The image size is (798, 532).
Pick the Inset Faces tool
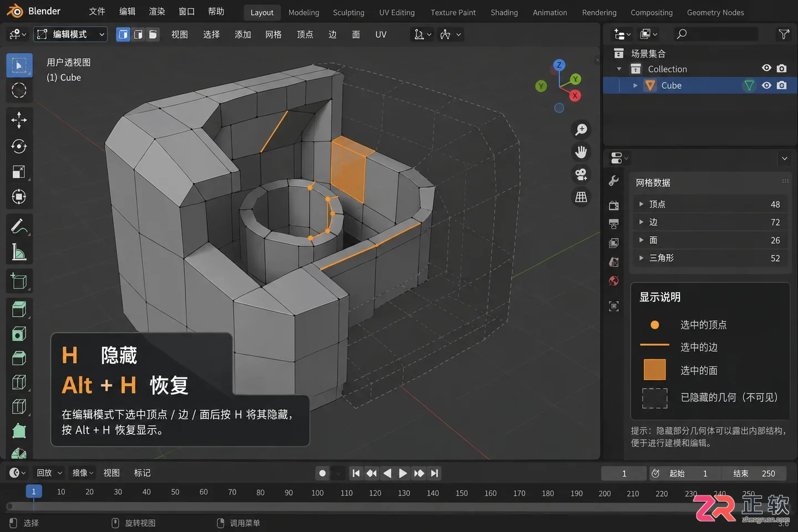(x=19, y=334)
